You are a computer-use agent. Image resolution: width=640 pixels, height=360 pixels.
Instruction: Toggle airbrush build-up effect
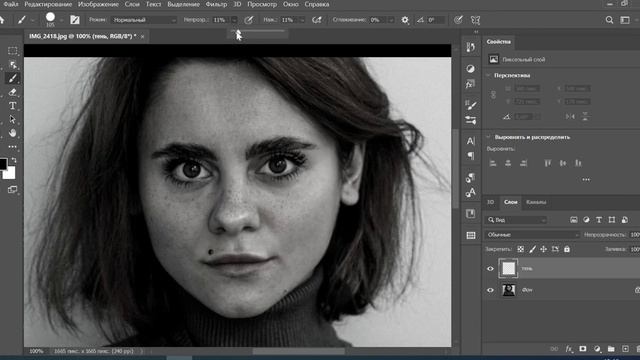pos(317,20)
